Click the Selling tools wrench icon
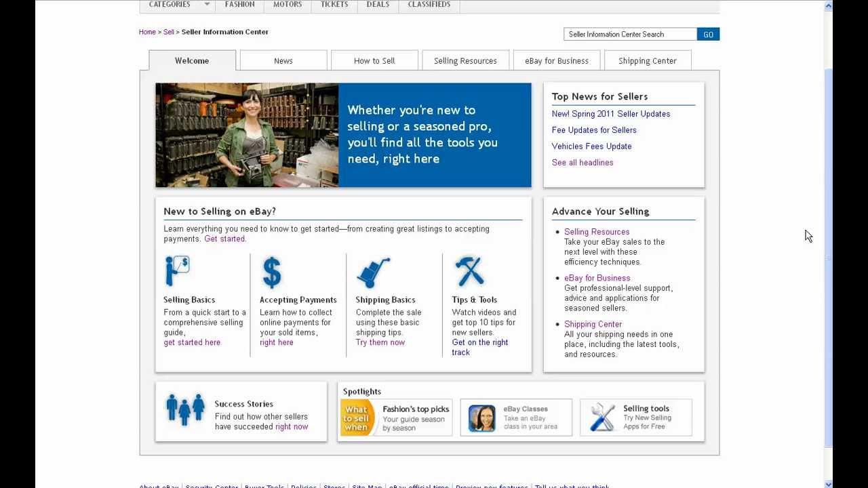The image size is (868, 488). click(x=602, y=418)
